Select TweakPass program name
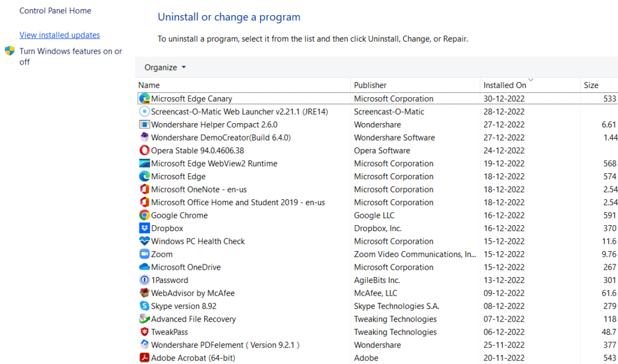 (170, 332)
